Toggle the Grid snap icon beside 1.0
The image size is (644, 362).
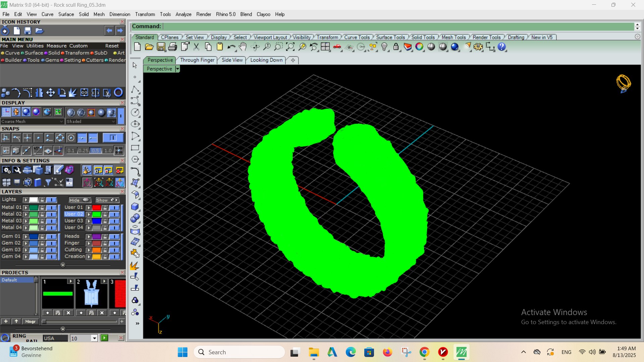click(119, 150)
